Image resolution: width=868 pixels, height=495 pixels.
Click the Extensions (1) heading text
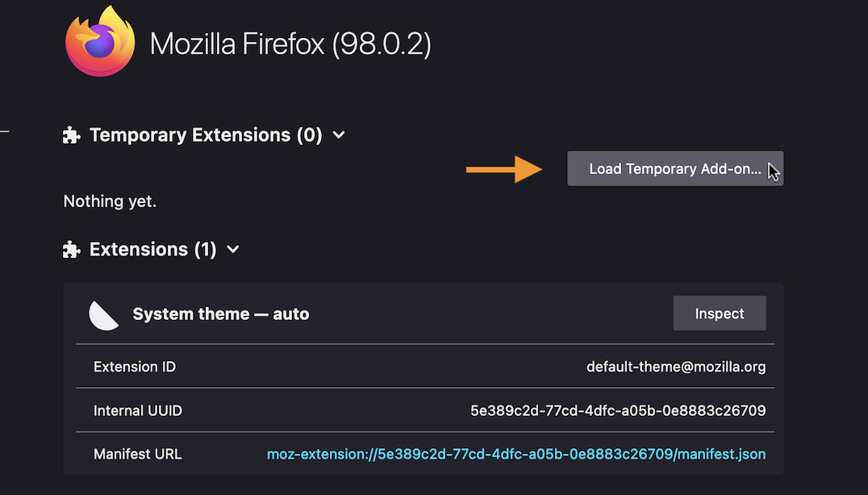(x=152, y=249)
